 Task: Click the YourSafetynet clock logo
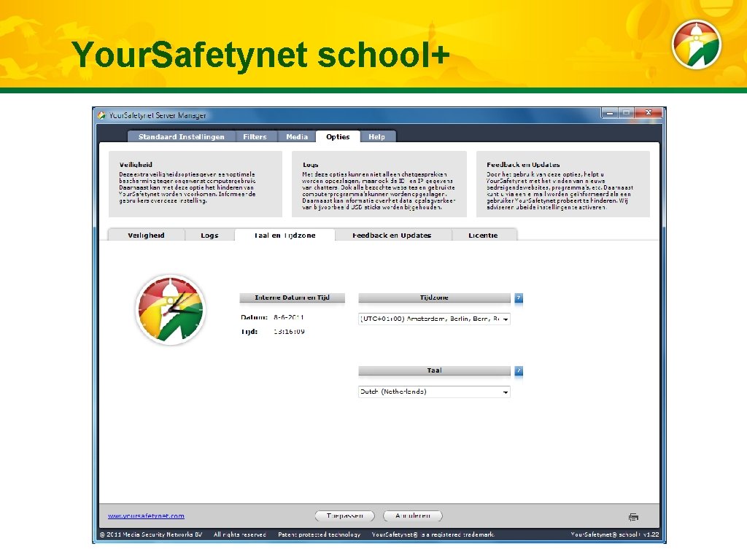[x=171, y=310]
